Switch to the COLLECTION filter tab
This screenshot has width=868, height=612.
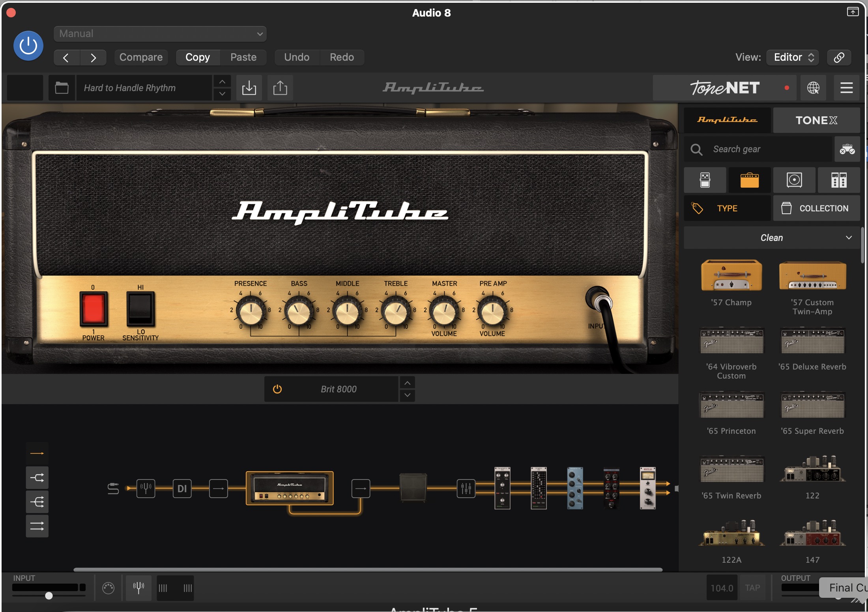tap(816, 208)
